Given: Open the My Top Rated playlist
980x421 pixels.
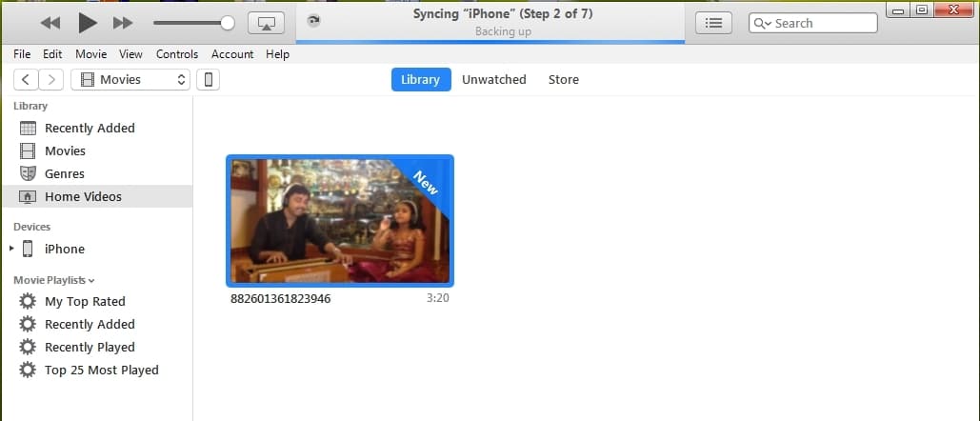Looking at the screenshot, I should coord(97,301).
